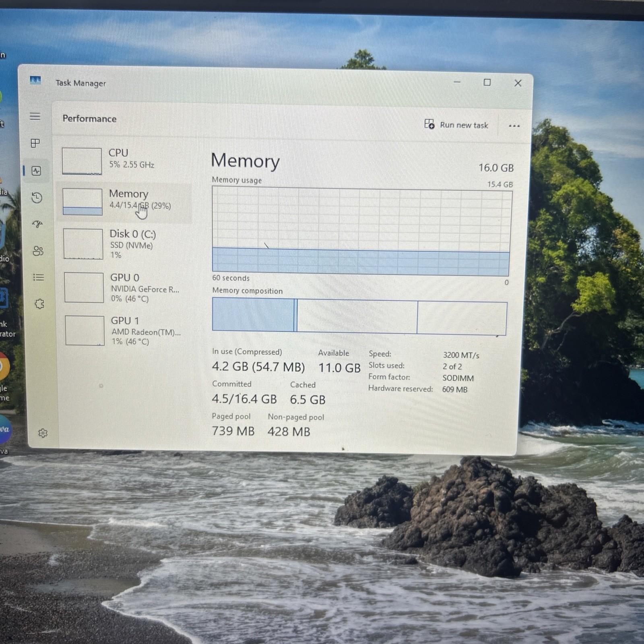644x644 pixels.
Task: Click the '4.2 GB (54.7 MB)' in use value
Action: (x=258, y=367)
